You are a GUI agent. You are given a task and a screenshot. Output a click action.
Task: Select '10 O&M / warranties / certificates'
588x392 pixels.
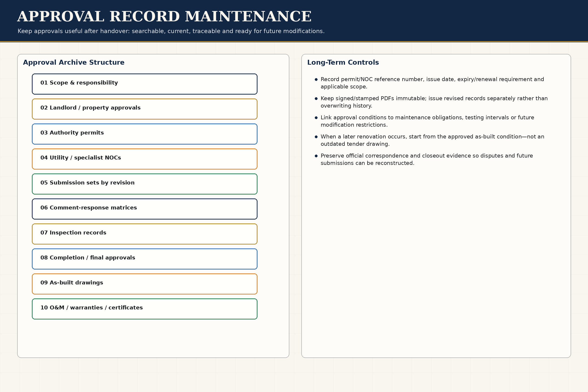(x=145, y=309)
